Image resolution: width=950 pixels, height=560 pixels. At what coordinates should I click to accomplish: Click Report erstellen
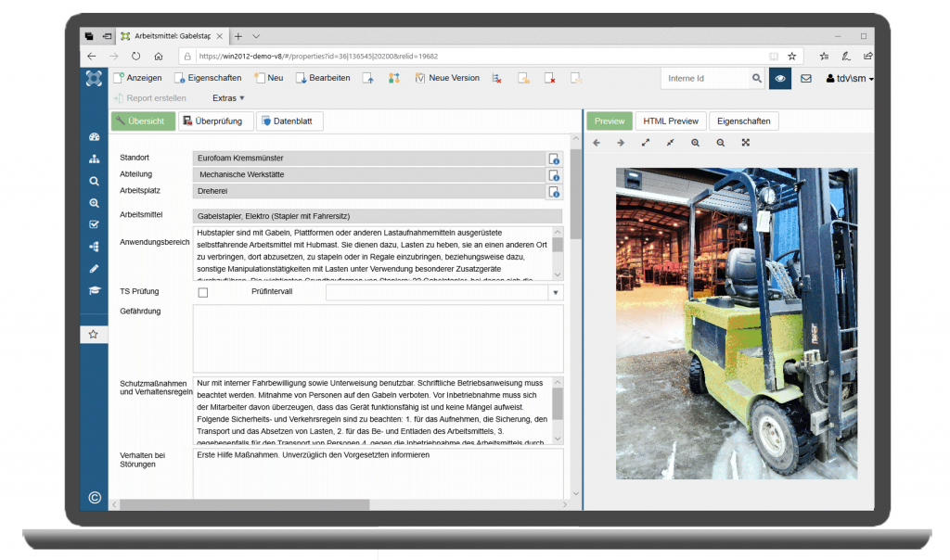(x=150, y=98)
